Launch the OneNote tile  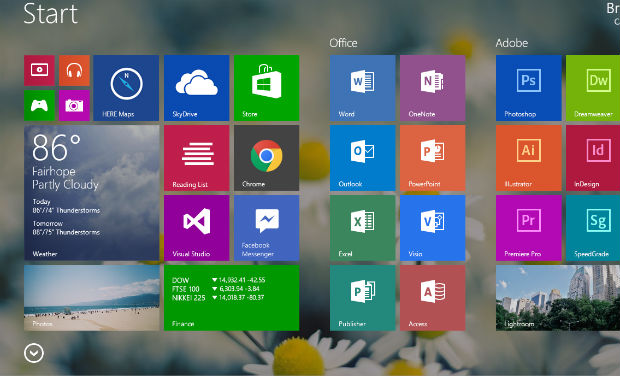click(x=433, y=88)
